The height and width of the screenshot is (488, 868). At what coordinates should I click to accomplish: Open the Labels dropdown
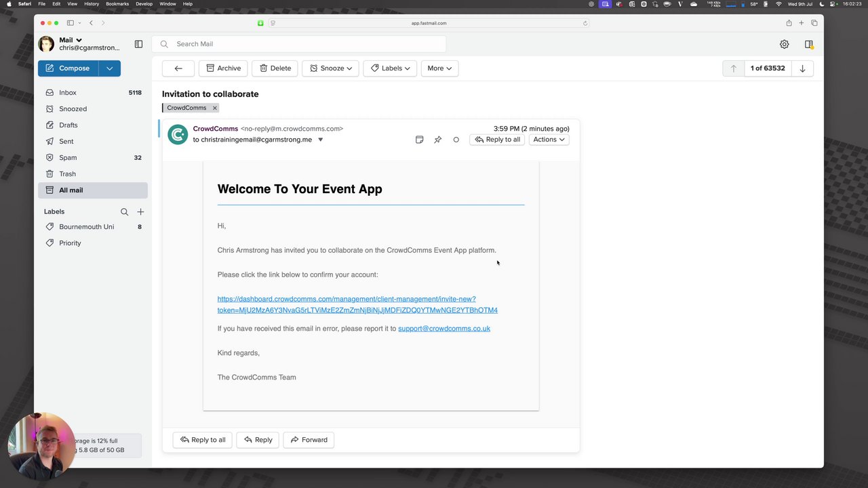pyautogui.click(x=390, y=68)
